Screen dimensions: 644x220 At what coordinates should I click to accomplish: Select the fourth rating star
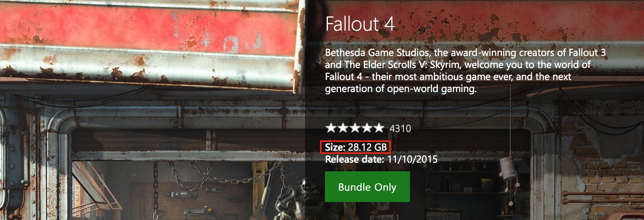tap(367, 128)
